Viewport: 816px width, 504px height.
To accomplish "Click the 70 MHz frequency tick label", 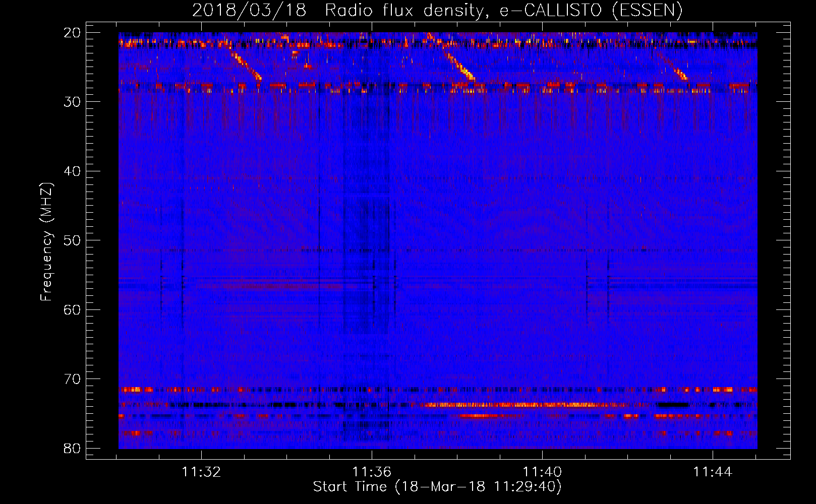I will pyautogui.click(x=73, y=379).
